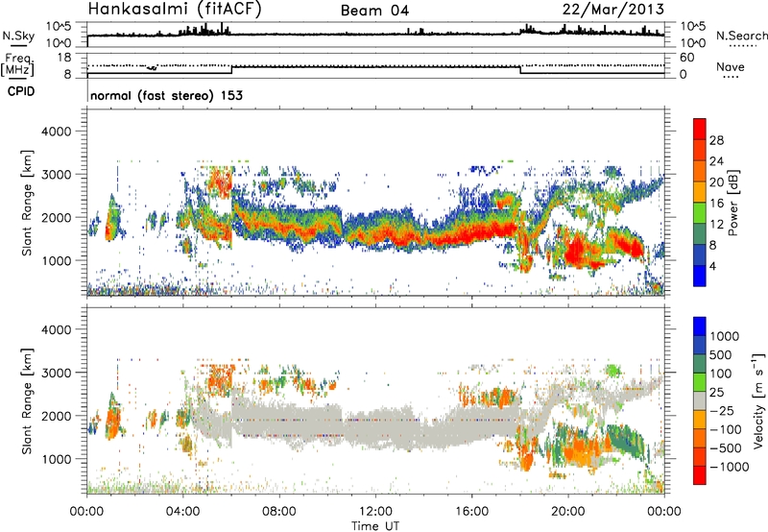Click the "Power [dB]" colorbar title
The height and width of the screenshot is (532, 768).
(x=733, y=203)
